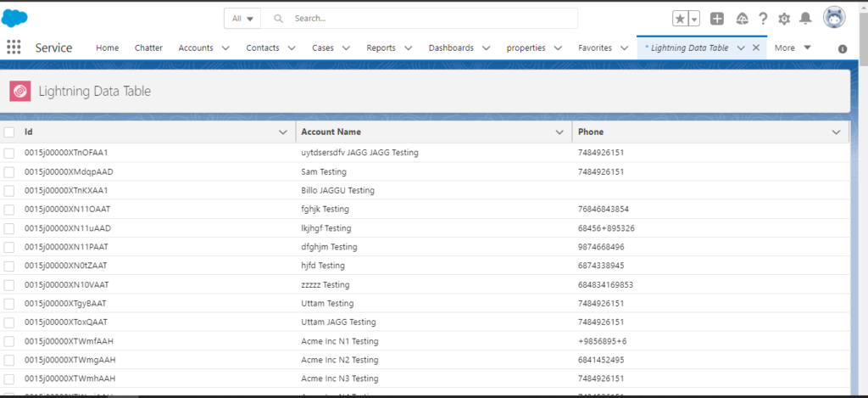868x398 pixels.
Task: Open the Favorites navigation tab
Action: (x=595, y=48)
